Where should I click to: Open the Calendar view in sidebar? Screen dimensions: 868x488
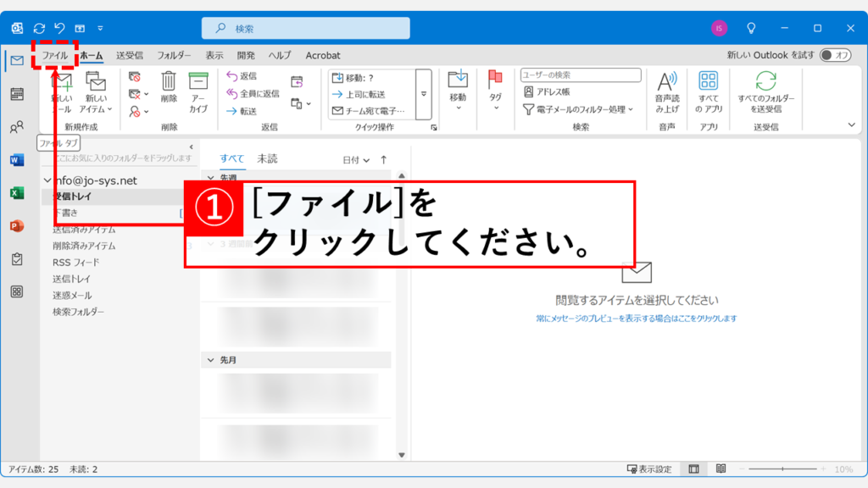[17, 94]
